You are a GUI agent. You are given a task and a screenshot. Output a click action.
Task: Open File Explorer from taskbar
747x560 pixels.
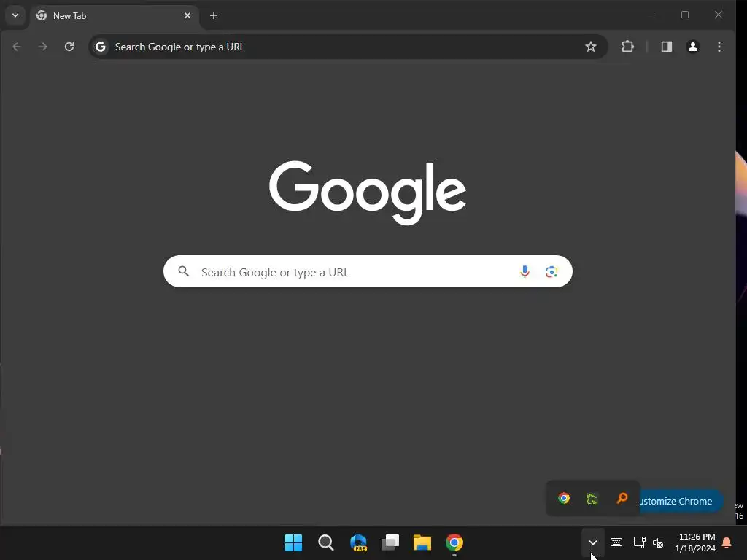click(422, 542)
